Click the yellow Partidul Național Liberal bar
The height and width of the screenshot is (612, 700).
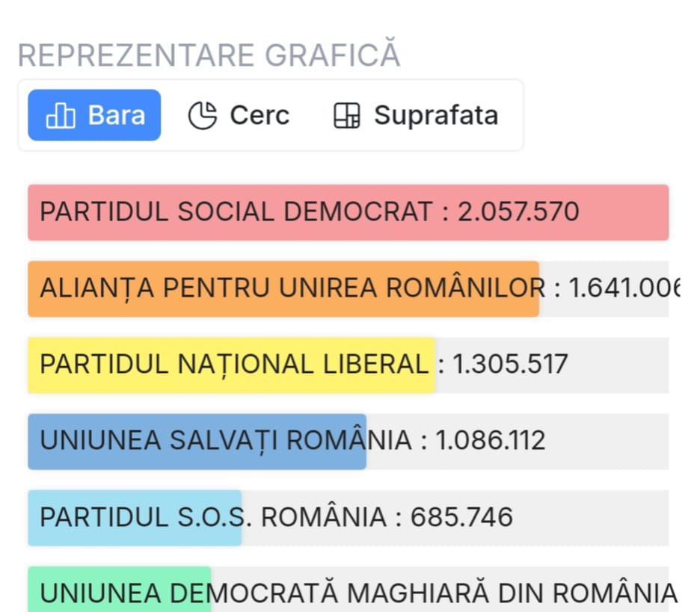coord(231,365)
